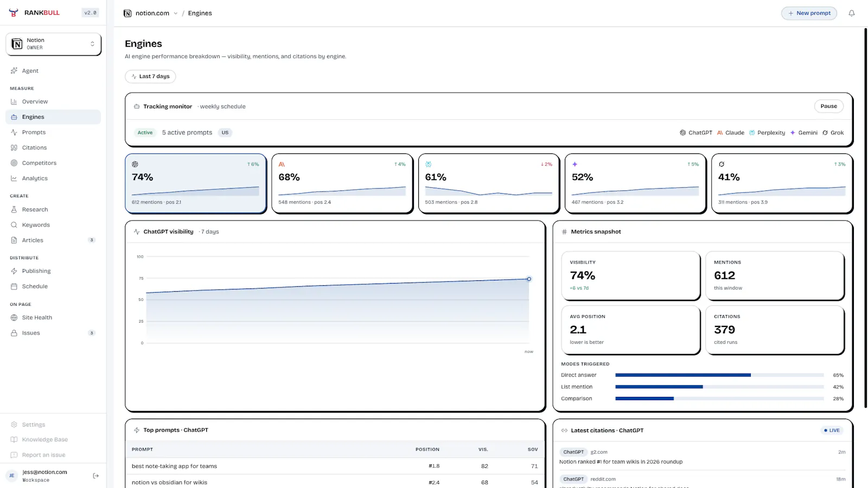Click the Research flask icon in sidebar
This screenshot has height=488, width=868.
pos(14,209)
